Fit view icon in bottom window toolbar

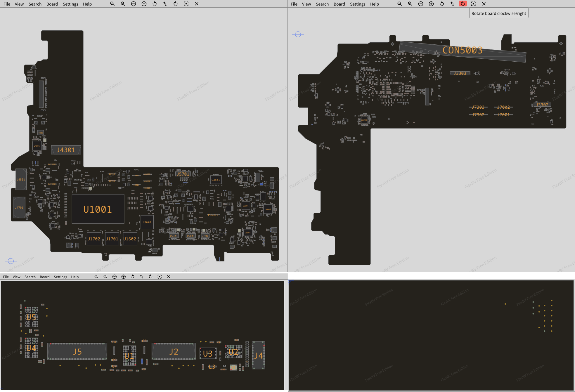[160, 277]
